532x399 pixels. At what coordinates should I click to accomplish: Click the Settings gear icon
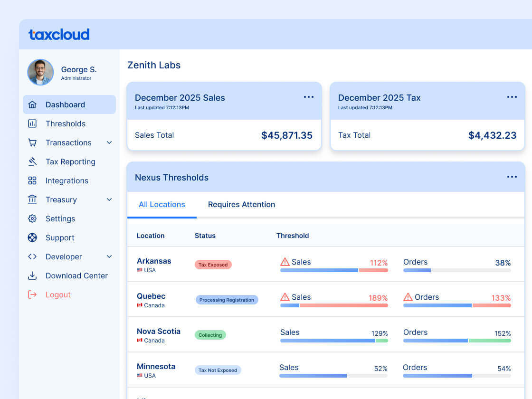click(x=32, y=218)
